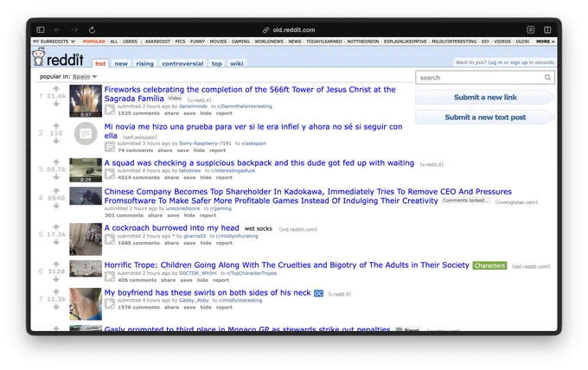Click 'Submit a new link' button
The width and height of the screenshot is (588, 370).
pyautogui.click(x=485, y=98)
